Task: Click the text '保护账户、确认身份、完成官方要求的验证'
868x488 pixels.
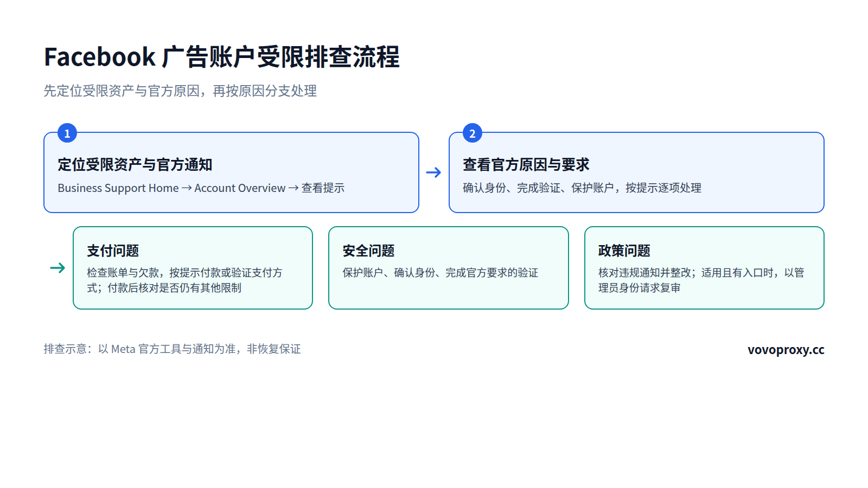Action: point(441,273)
